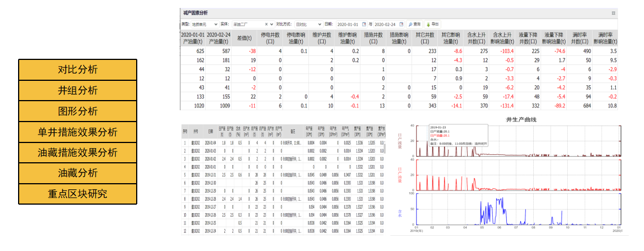Image resolution: width=644 pixels, height=251 pixels.
Task: Open the 重点区块研究 menu item
Action: pyautogui.click(x=78, y=193)
